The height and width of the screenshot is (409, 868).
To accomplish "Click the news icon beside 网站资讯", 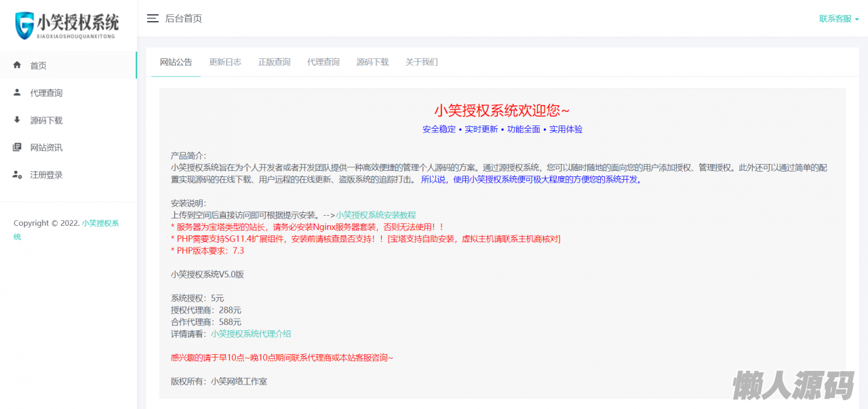I will pyautogui.click(x=17, y=147).
